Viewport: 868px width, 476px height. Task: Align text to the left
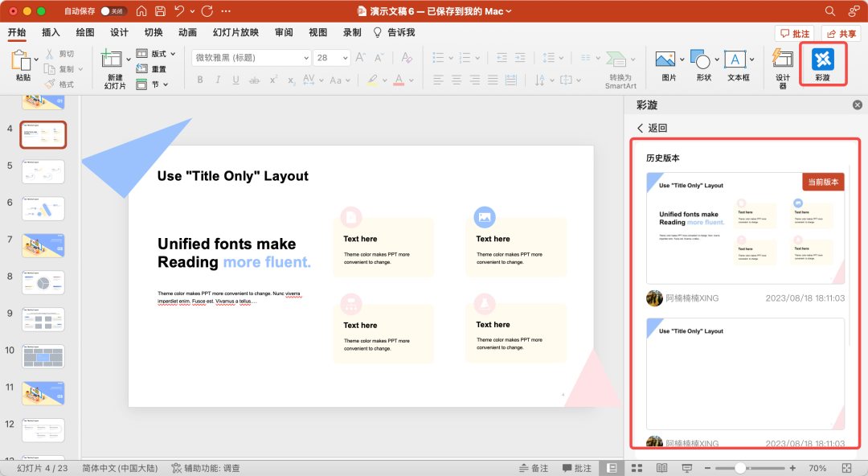(439, 80)
